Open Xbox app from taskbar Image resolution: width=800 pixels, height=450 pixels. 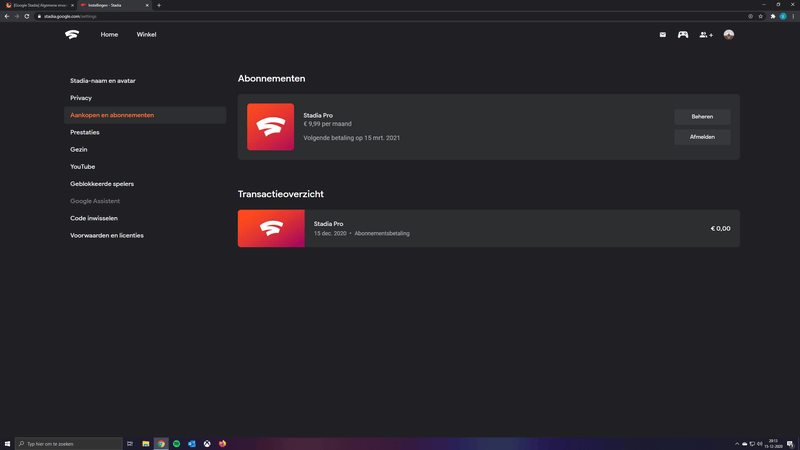coord(207,444)
